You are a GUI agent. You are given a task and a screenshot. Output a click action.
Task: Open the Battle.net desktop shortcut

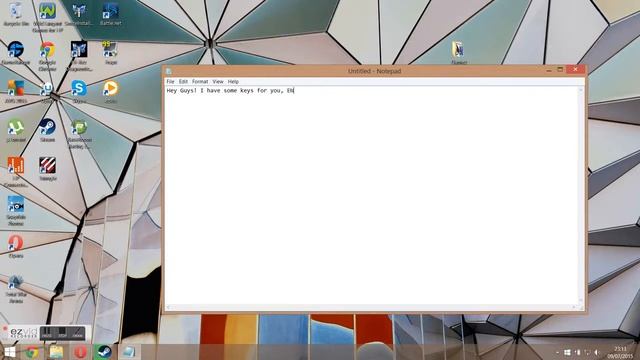(111, 13)
